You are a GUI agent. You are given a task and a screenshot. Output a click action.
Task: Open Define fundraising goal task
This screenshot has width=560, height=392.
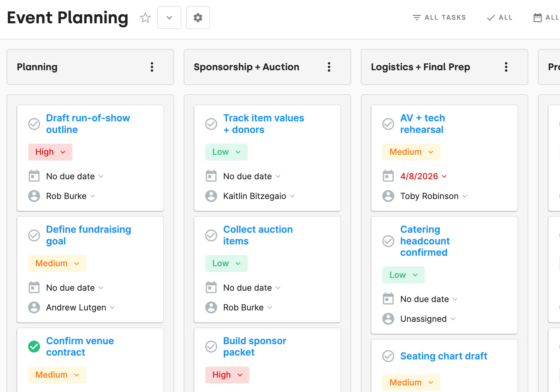(x=89, y=235)
